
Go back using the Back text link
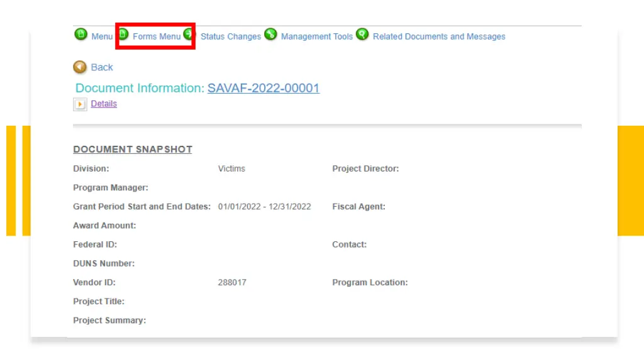tap(102, 67)
